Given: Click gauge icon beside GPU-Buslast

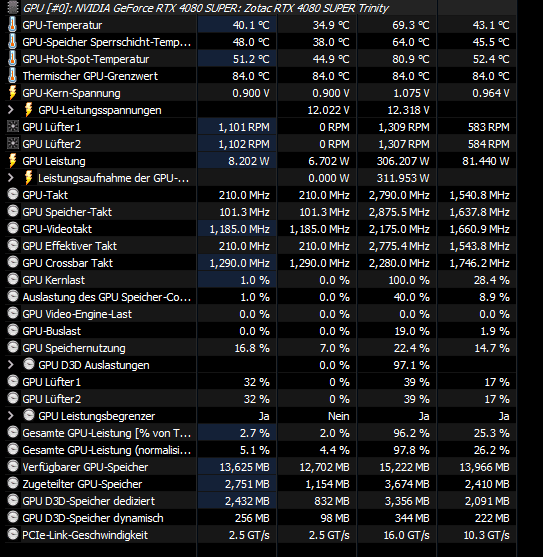Looking at the screenshot, I should pyautogui.click(x=13, y=330).
